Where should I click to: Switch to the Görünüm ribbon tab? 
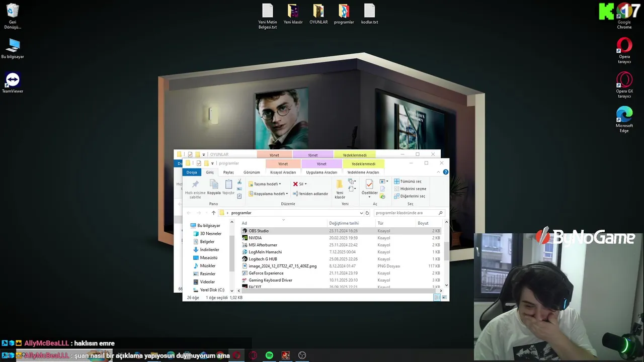(x=252, y=172)
